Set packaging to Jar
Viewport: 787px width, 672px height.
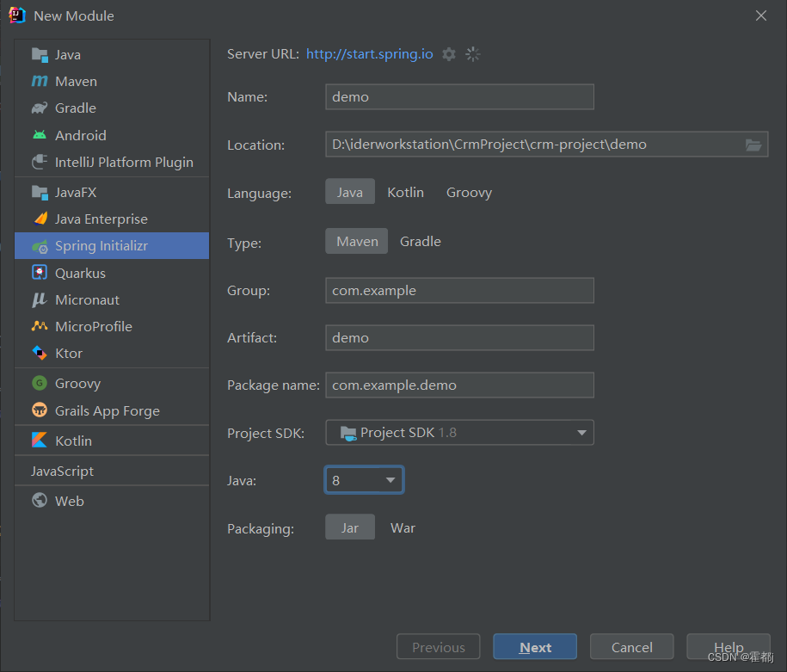pyautogui.click(x=350, y=527)
